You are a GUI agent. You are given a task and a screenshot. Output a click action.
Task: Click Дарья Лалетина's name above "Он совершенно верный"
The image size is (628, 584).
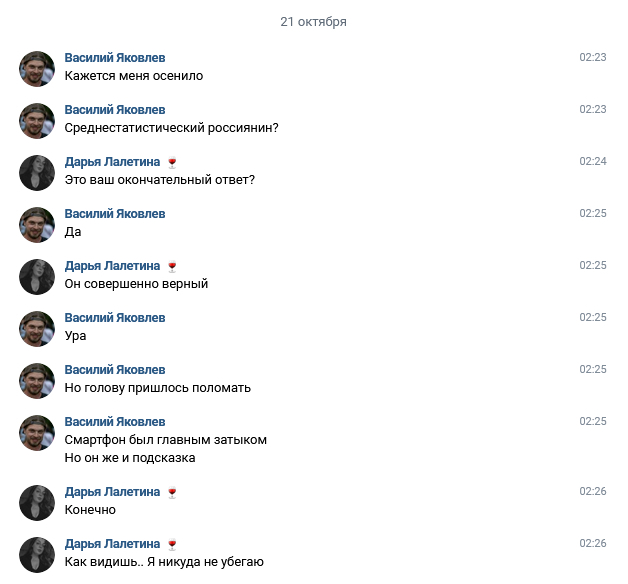tap(112, 266)
